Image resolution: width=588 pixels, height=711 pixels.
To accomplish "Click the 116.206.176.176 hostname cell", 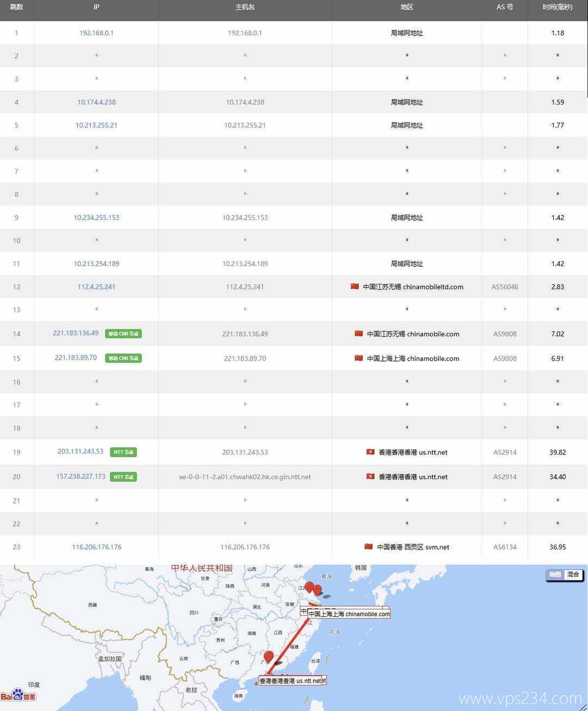I will [x=245, y=547].
